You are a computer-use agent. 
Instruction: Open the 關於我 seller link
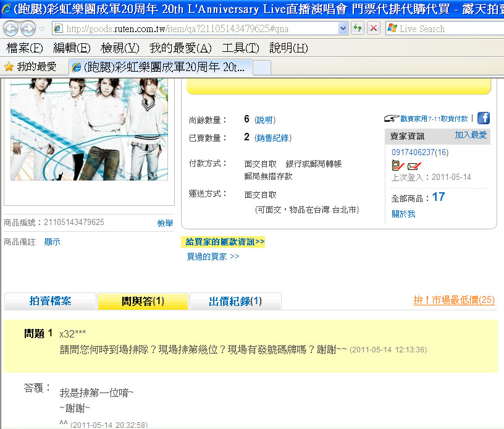point(403,214)
